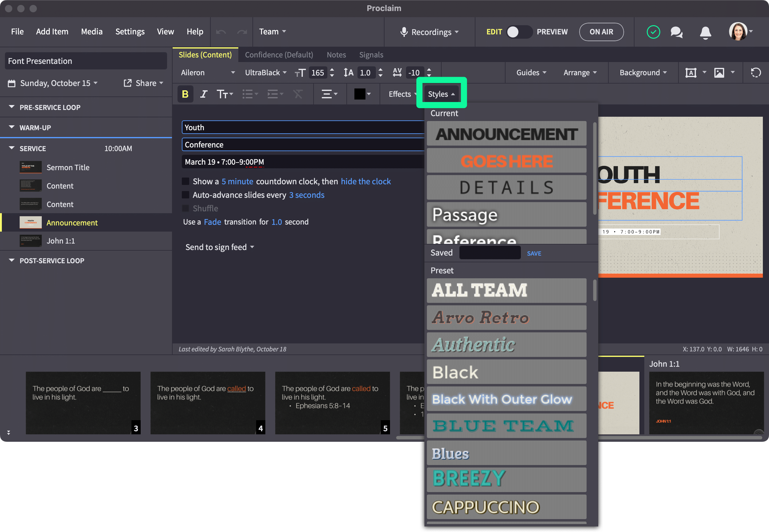Open the chat bubbles icon
Viewport: 769px width, 532px height.
(676, 32)
